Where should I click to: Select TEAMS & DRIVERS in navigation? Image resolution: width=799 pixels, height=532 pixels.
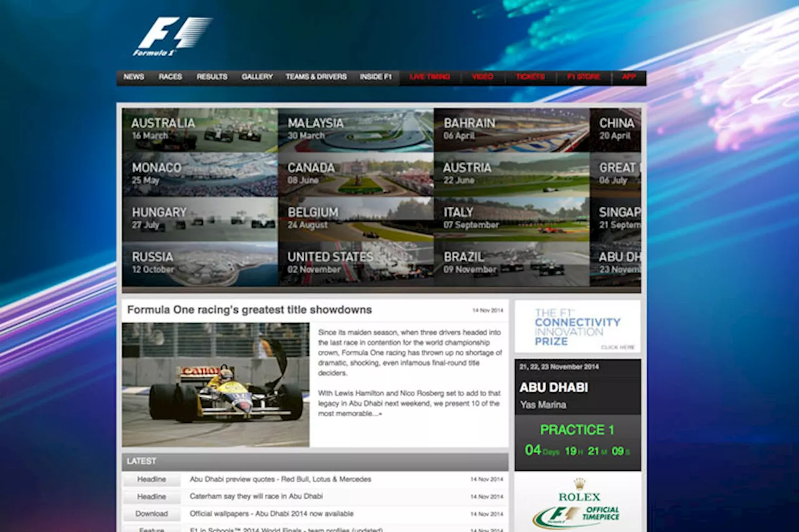316,77
